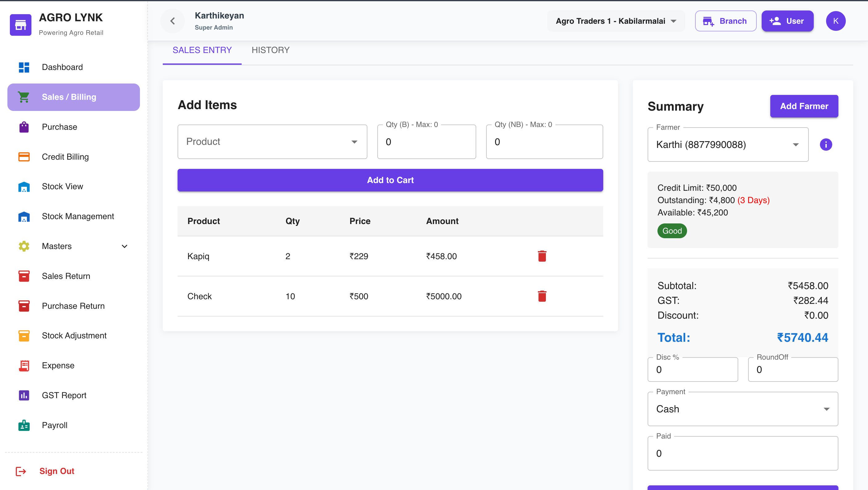Viewport: 868px width, 490px height.
Task: Click the Add Farmer button
Action: (804, 106)
